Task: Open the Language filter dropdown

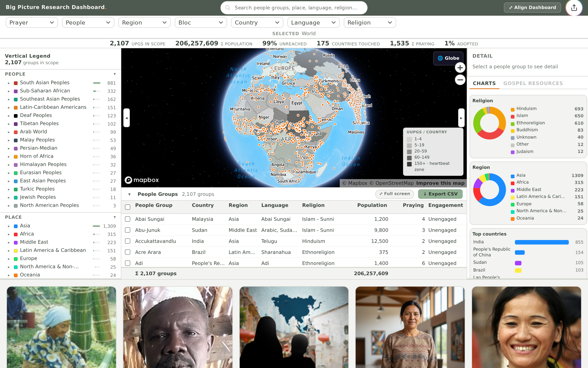Action: (313, 23)
